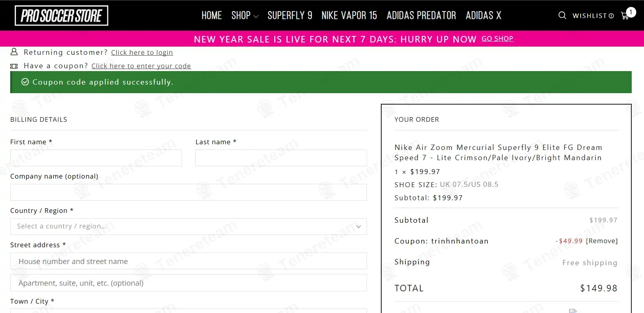Click the coupon ticket icon
The image size is (644, 313).
click(14, 66)
